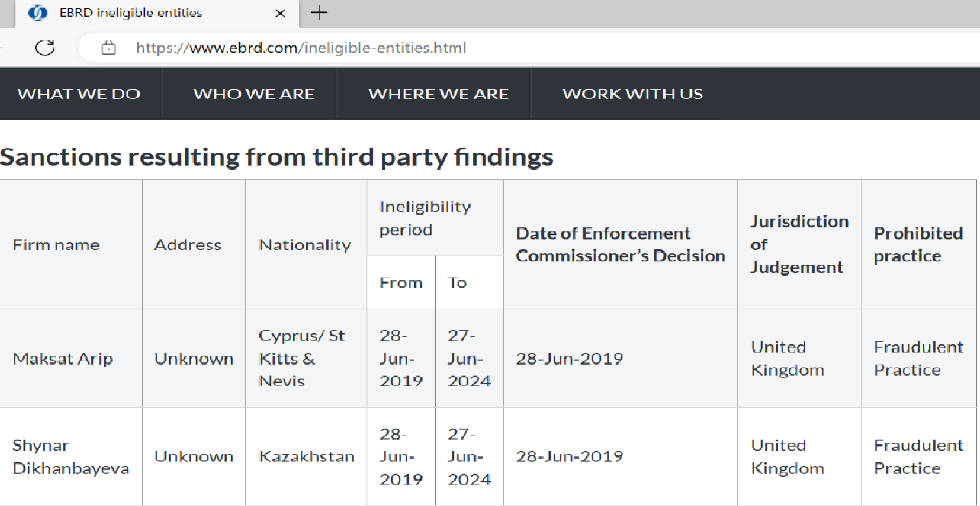Click the browser reload icon
This screenshot has height=506, width=980.
45,48
